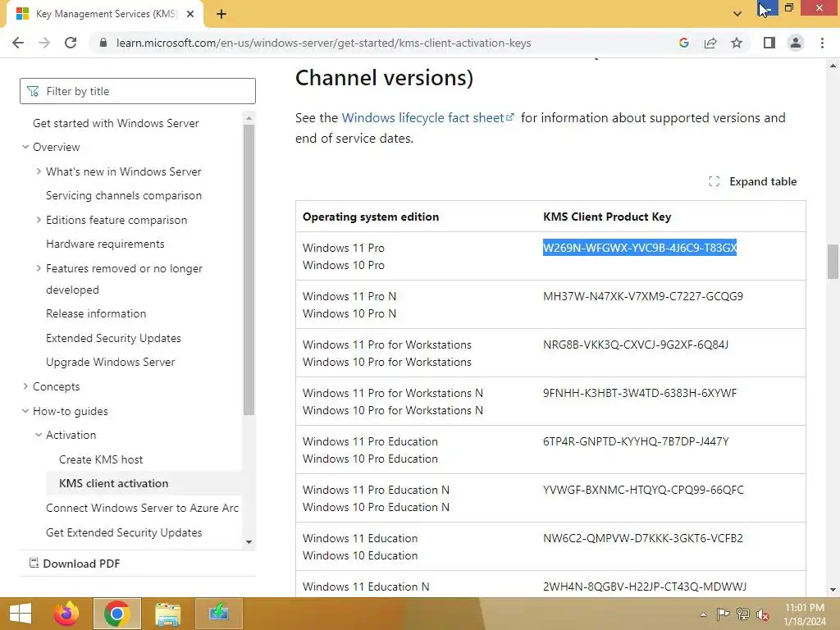
Task: Reload the current page
Action: tap(71, 43)
